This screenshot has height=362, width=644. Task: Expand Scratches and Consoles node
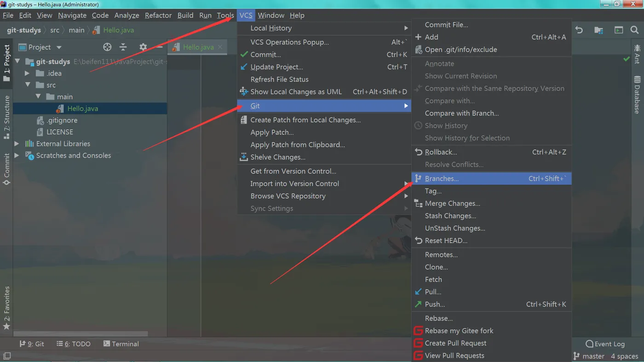[17, 155]
